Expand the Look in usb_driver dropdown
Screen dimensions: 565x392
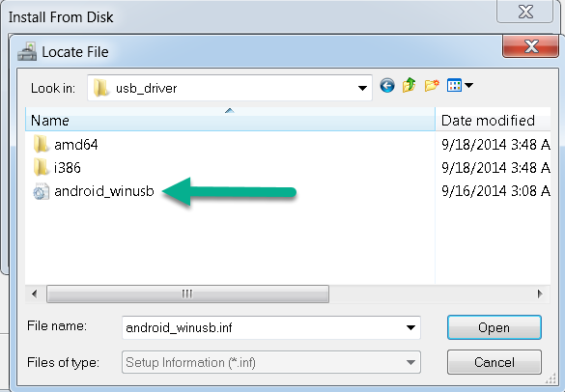coord(362,88)
